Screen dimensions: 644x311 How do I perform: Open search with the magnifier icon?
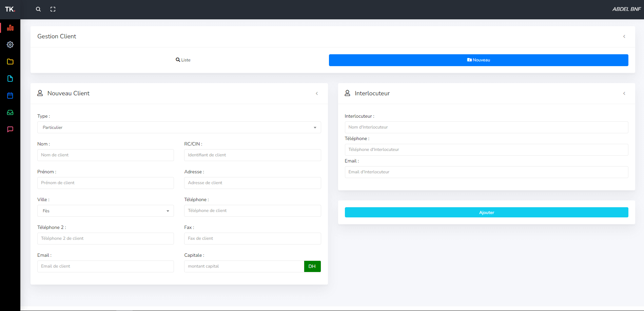38,9
